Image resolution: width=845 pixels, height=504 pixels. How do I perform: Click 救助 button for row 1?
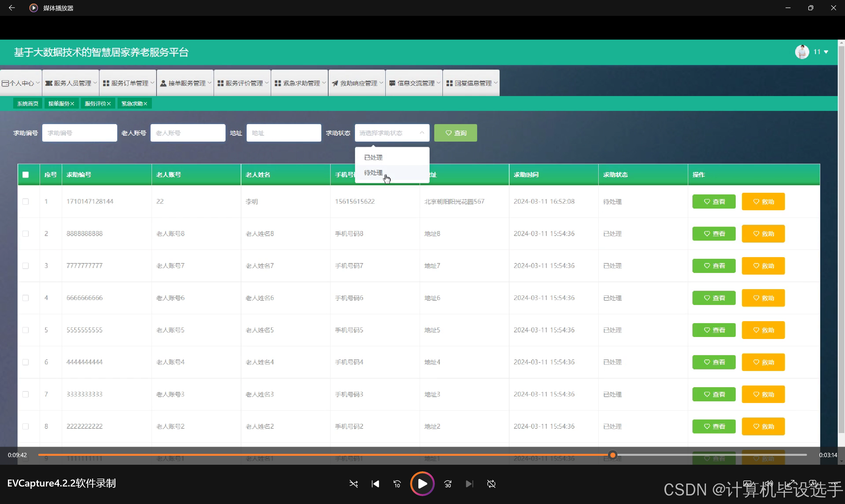[763, 201]
